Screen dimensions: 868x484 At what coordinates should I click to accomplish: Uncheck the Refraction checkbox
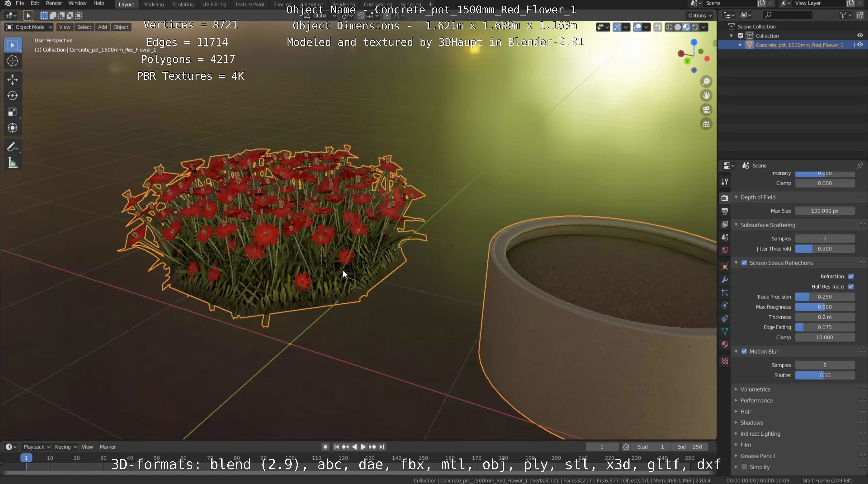(x=851, y=277)
